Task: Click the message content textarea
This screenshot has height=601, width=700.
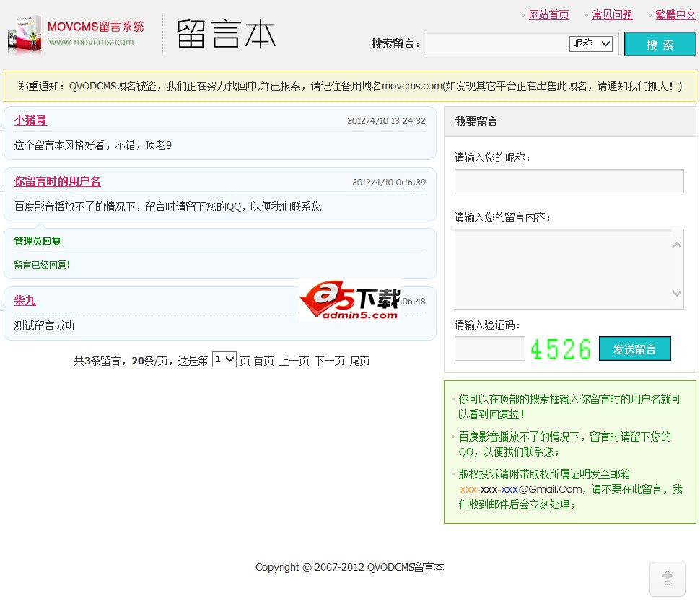Action: tap(563, 269)
